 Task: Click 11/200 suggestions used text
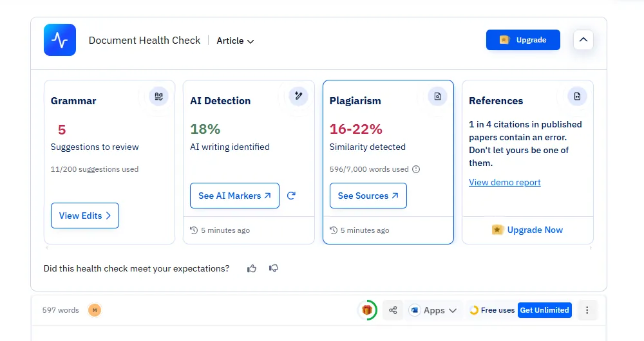[x=95, y=169]
